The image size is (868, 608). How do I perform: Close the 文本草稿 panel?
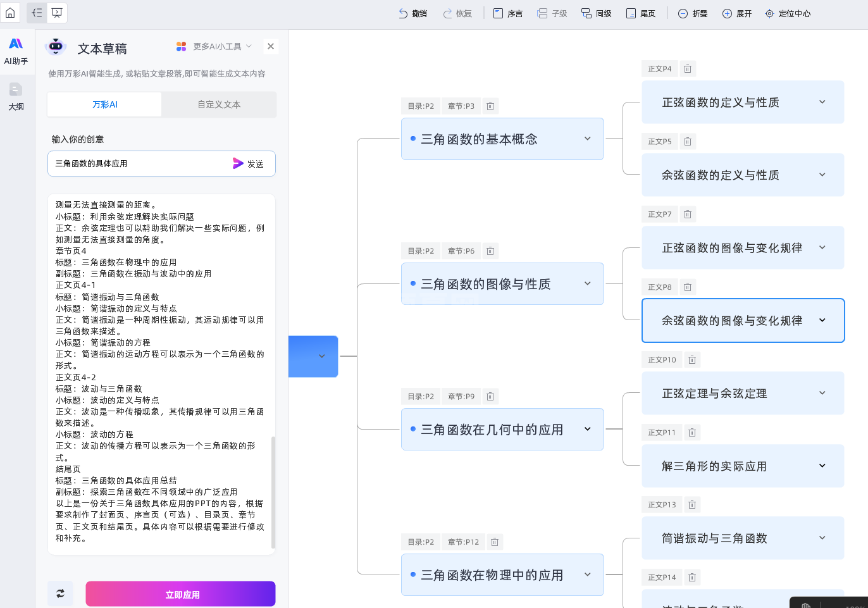(x=271, y=46)
